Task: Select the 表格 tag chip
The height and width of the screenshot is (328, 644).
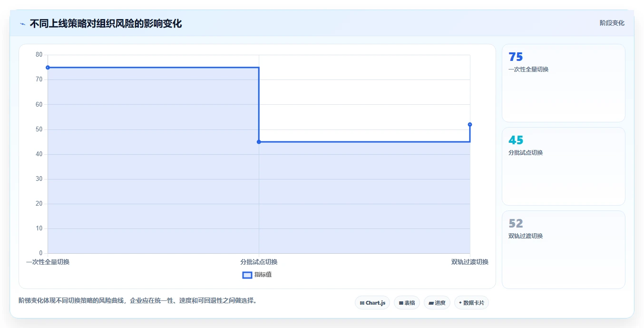Action: tap(407, 303)
